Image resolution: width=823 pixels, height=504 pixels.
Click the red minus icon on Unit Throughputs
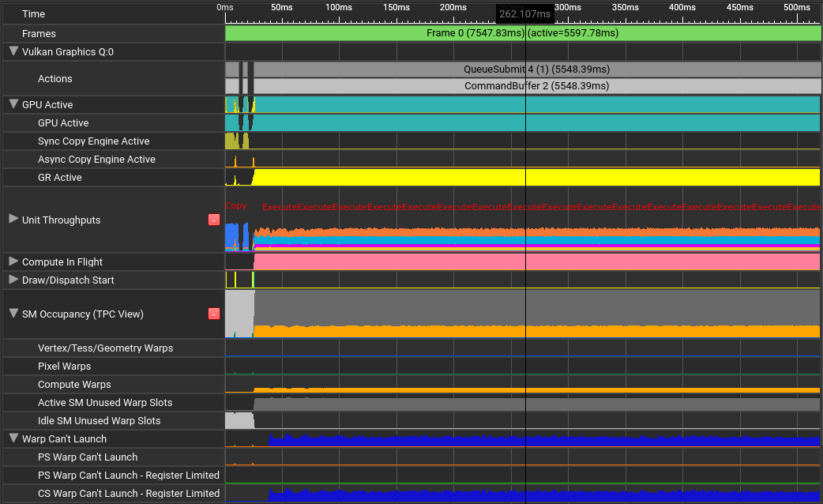[214, 220]
